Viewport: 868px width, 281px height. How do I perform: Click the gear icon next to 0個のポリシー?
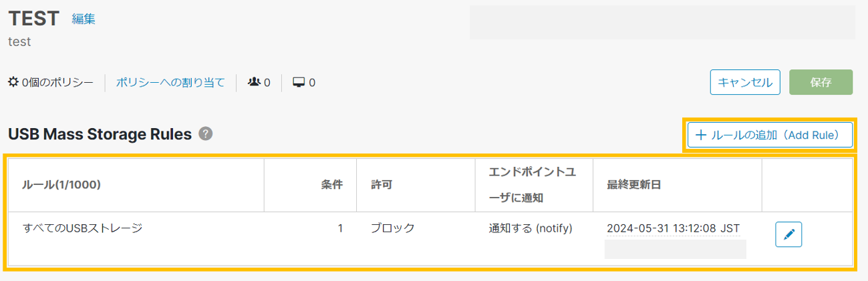tap(13, 82)
